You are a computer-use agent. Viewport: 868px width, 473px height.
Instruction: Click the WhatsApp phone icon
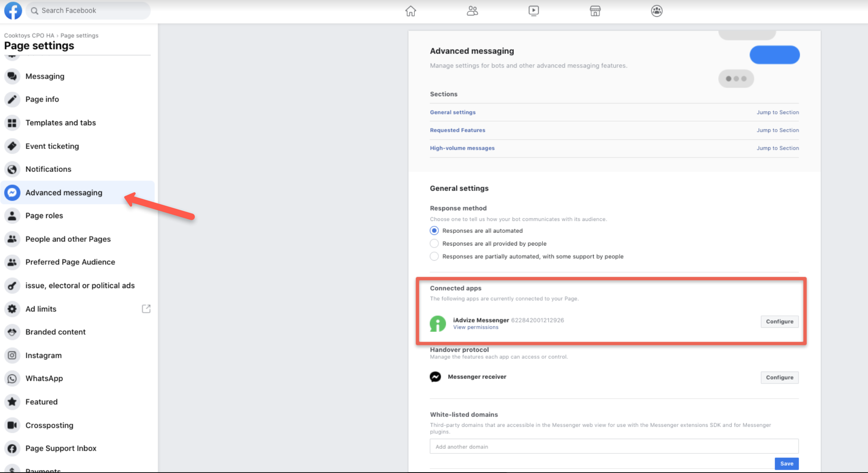(12, 378)
